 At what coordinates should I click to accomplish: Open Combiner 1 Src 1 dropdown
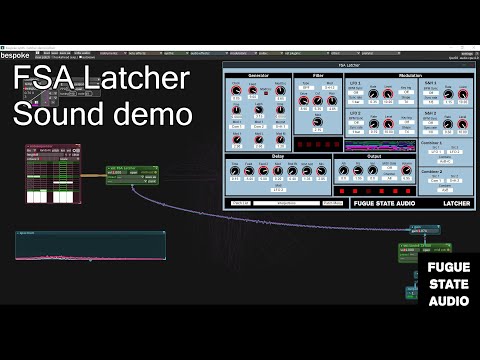click(x=436, y=152)
